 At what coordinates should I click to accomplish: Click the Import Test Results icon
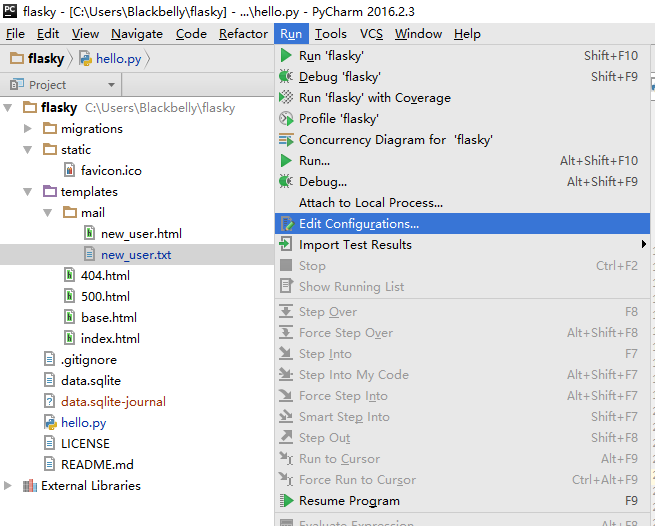[x=286, y=244]
